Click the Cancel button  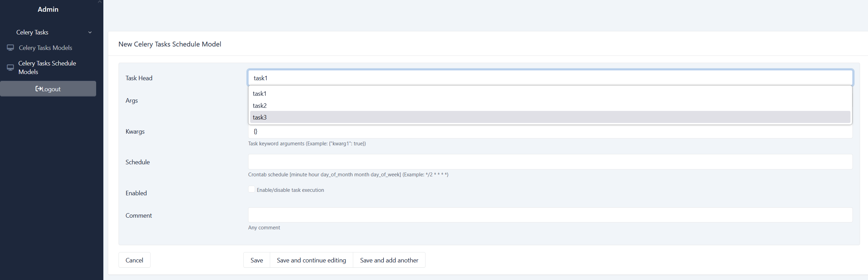(x=134, y=260)
